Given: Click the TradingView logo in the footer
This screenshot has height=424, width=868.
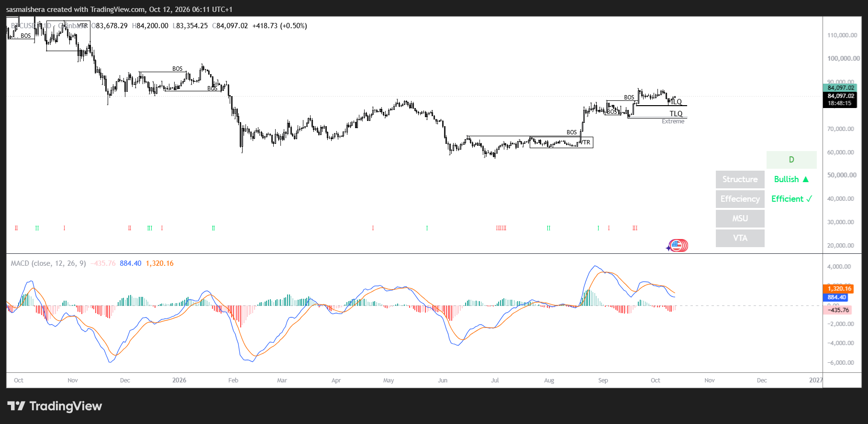Looking at the screenshot, I should click(x=55, y=406).
